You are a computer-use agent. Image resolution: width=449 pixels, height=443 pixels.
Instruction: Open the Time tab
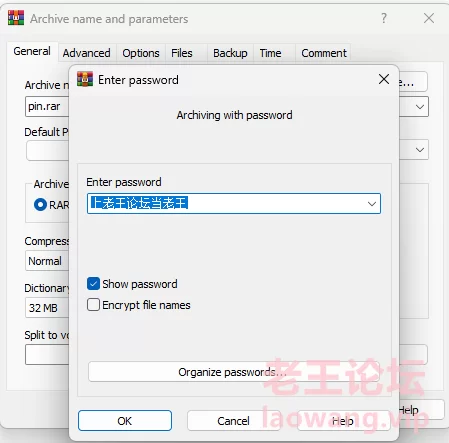pos(270,53)
